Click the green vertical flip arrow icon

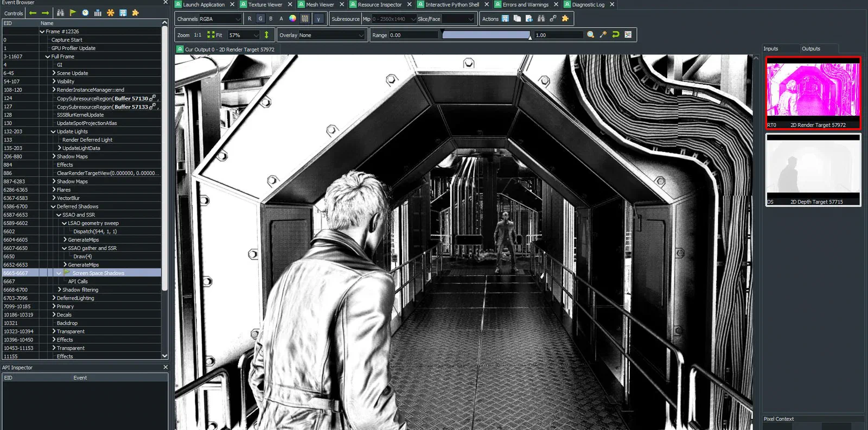pyautogui.click(x=266, y=35)
